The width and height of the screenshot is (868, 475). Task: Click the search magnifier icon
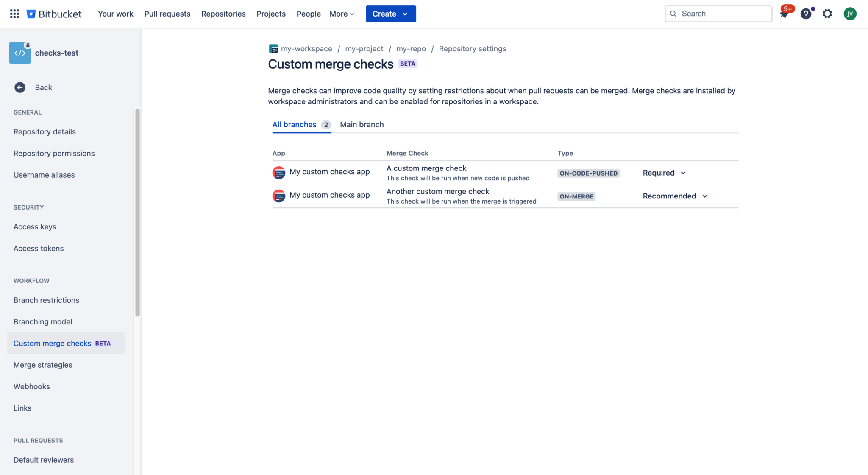pos(673,14)
